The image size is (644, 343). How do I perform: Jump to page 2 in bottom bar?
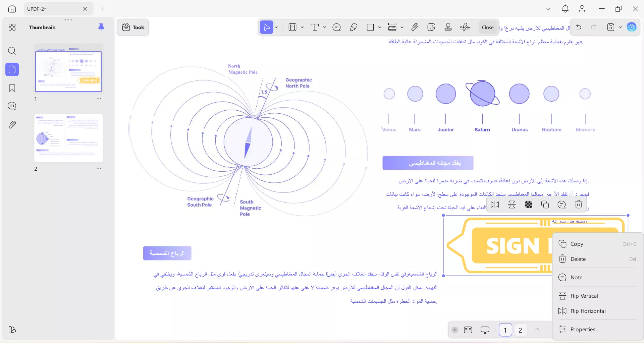520,330
